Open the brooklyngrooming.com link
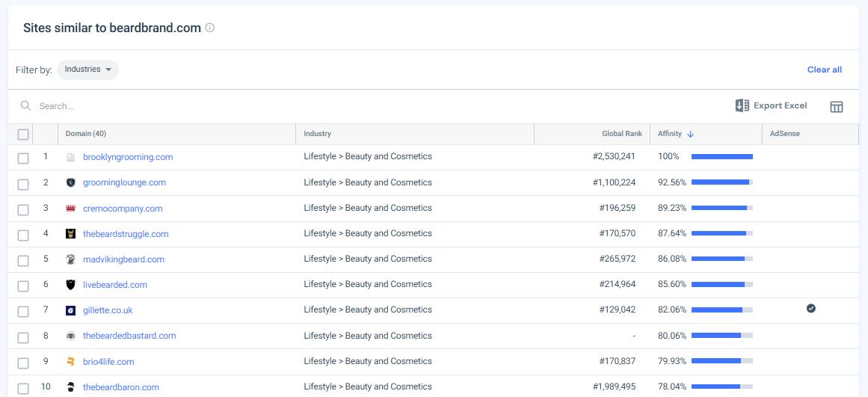Image resolution: width=868 pixels, height=397 pixels. [128, 157]
